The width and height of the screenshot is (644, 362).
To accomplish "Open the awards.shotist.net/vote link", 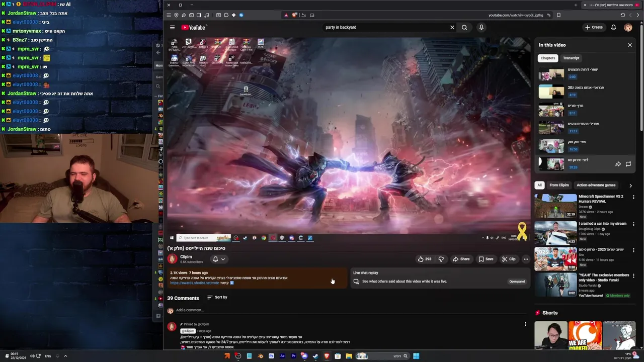I will pos(195,283).
